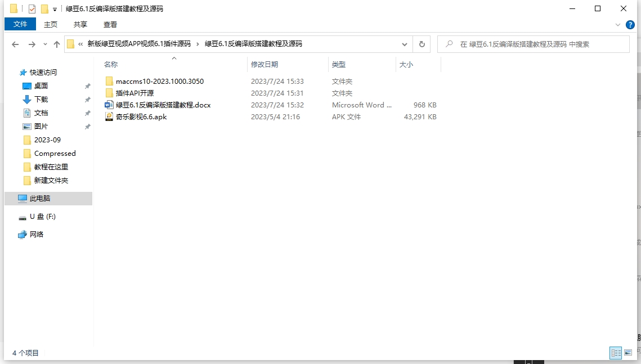
Task: Open 下载 in the navigation pane
Action: click(x=41, y=99)
